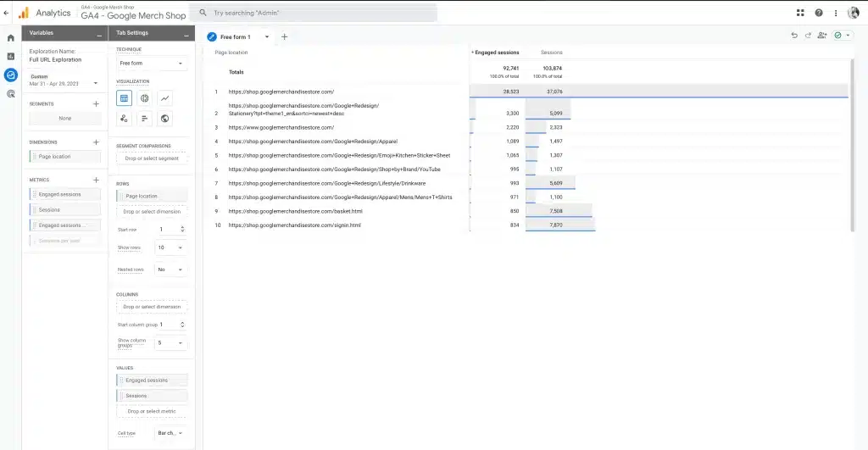Click Drop or select metric box
Image resolution: width=868 pixels, height=450 pixels.
[x=152, y=411]
